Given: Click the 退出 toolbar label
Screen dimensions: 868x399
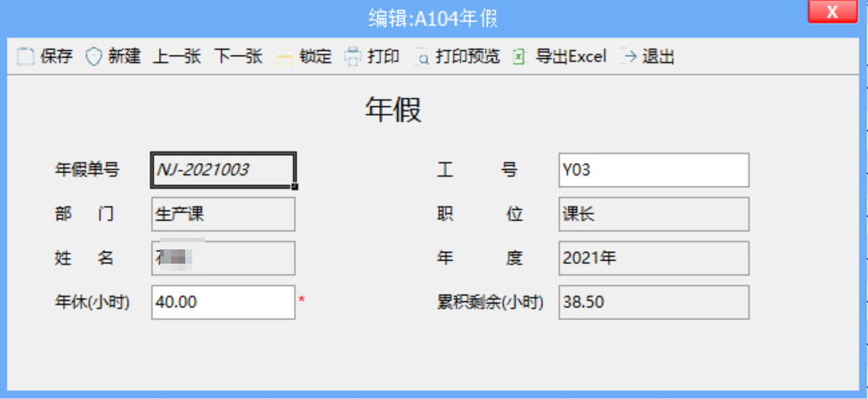Looking at the screenshot, I should [658, 56].
